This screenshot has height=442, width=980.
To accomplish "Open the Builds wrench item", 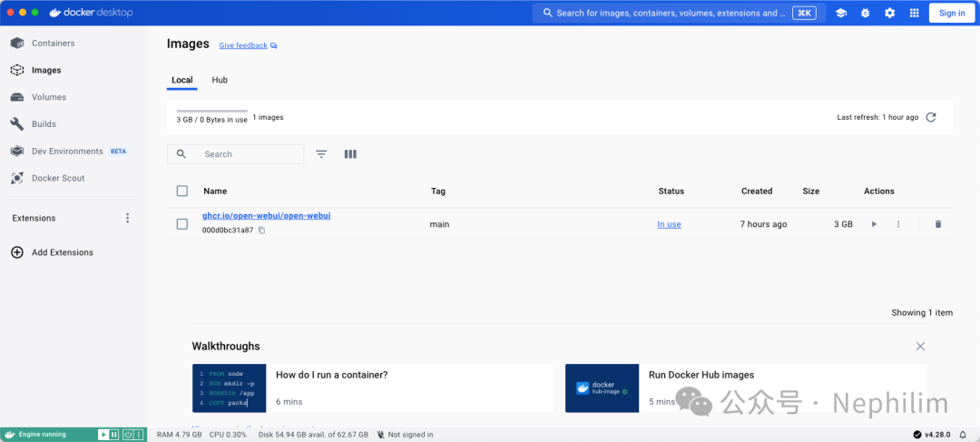I will click(x=17, y=123).
